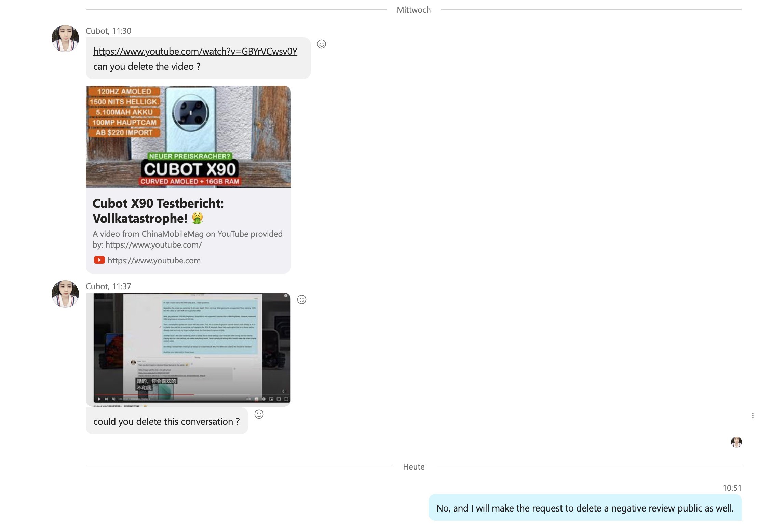Open more options three-dot menu for message
The width and height of the screenshot is (771, 532).
pos(753,416)
